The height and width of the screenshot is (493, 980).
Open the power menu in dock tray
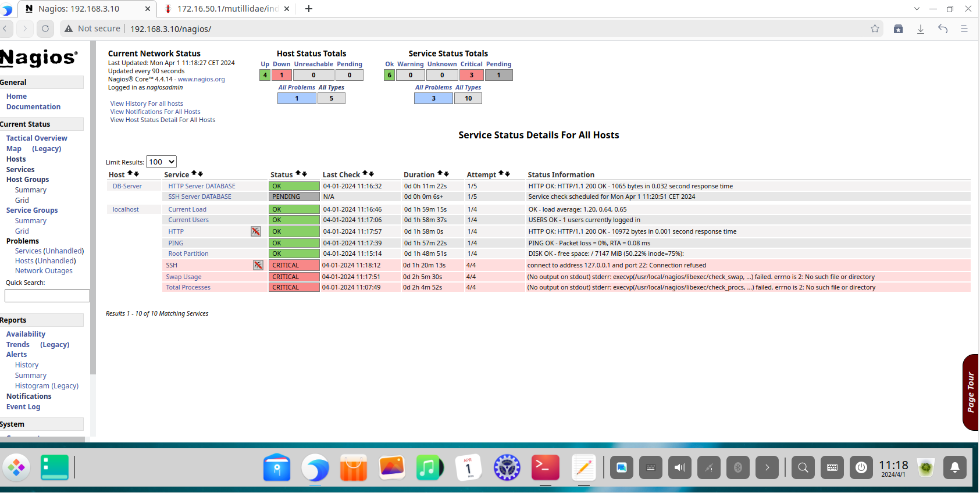click(x=861, y=467)
